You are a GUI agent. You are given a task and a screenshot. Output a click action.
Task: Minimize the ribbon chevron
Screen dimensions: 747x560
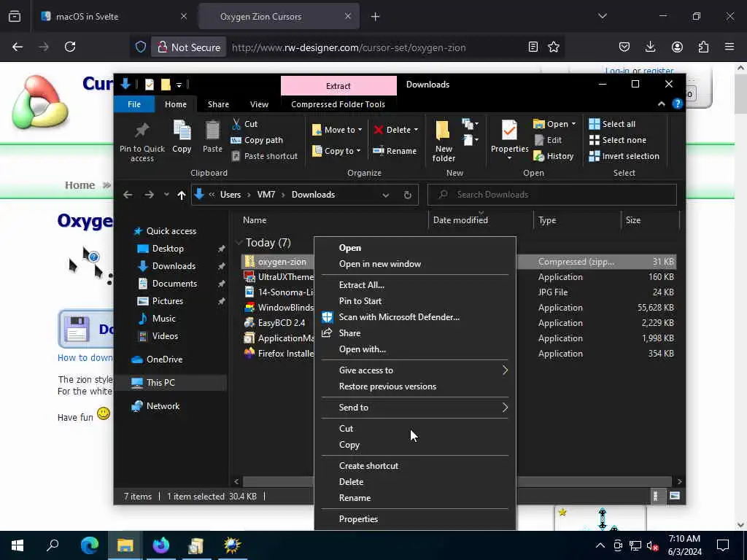[661, 104]
